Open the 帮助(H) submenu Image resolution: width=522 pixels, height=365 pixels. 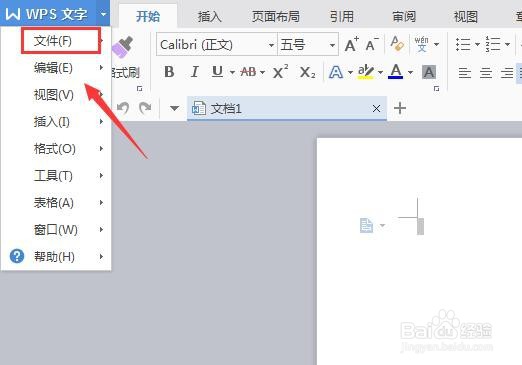(x=56, y=257)
